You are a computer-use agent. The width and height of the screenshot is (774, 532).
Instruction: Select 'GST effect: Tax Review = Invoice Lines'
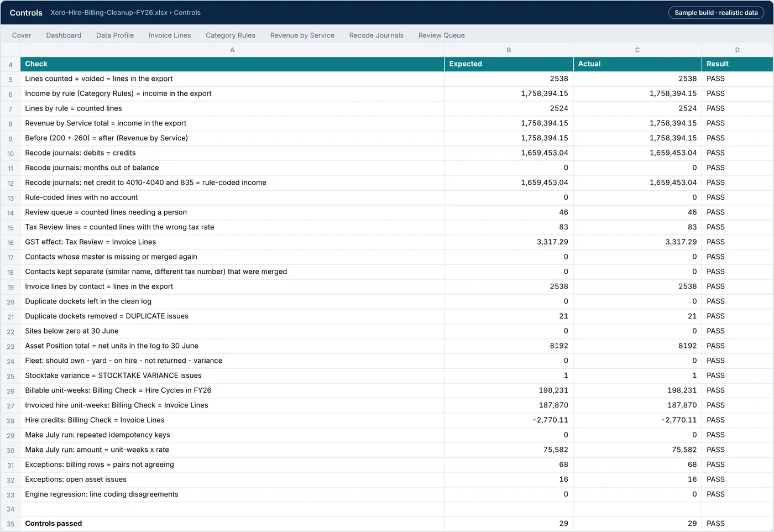coord(232,242)
